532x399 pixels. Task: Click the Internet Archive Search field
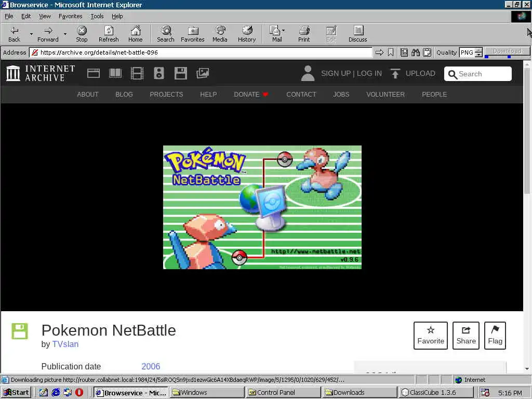click(478, 74)
